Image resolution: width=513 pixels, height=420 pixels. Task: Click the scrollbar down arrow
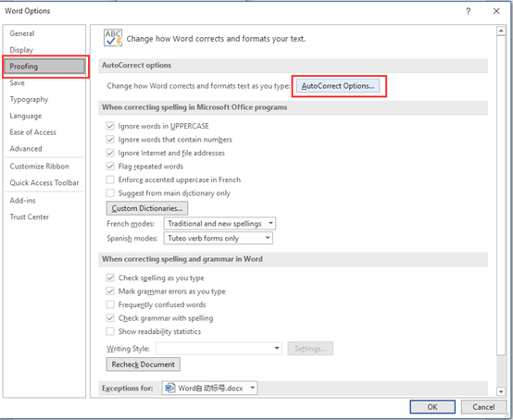pos(501,391)
